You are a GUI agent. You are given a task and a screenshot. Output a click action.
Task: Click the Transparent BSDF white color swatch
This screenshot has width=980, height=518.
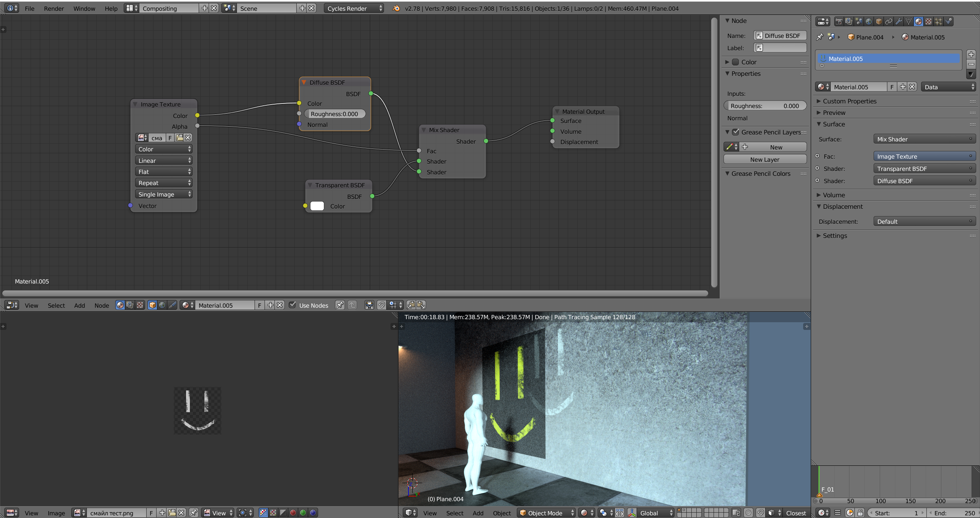point(317,206)
